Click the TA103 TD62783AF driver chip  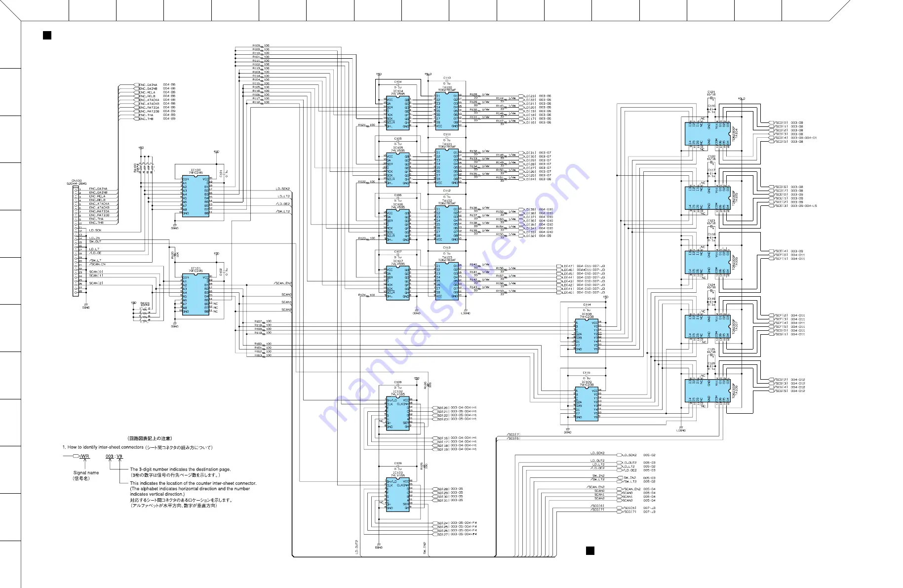447,281
